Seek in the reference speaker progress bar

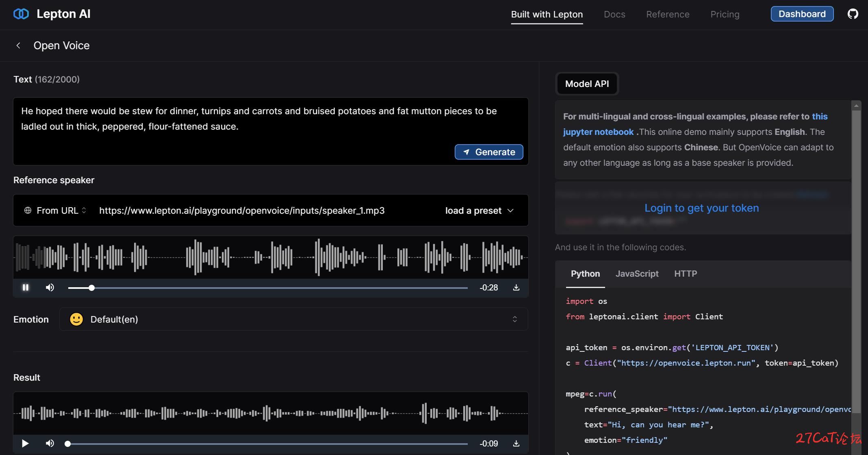(268, 288)
